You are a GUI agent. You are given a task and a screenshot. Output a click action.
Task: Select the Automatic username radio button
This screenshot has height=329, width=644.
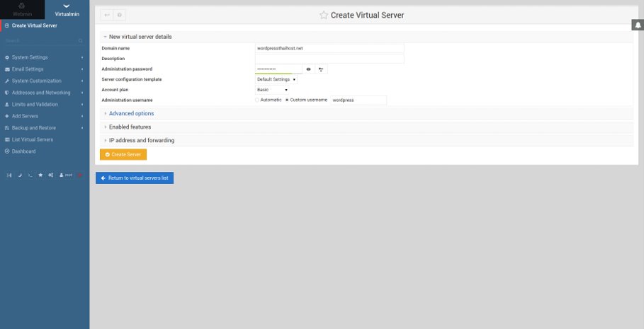tap(257, 100)
